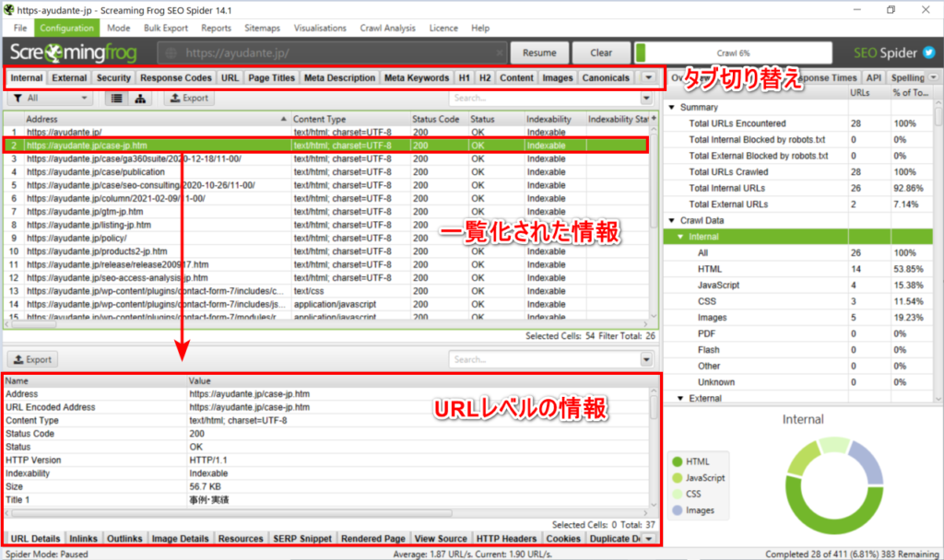Open the Reports menu

(x=216, y=28)
